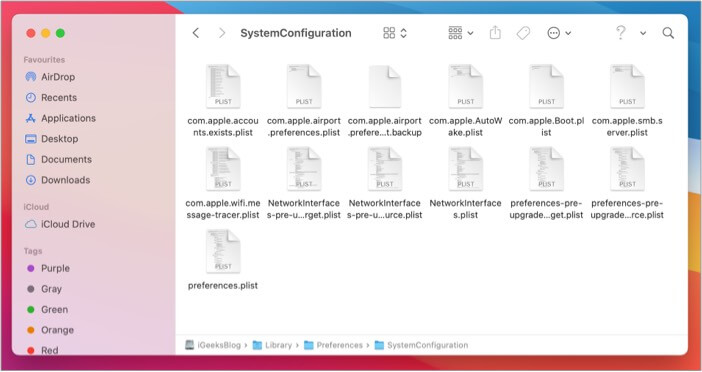Open Finder search magnifier
The height and width of the screenshot is (372, 702).
click(x=668, y=33)
